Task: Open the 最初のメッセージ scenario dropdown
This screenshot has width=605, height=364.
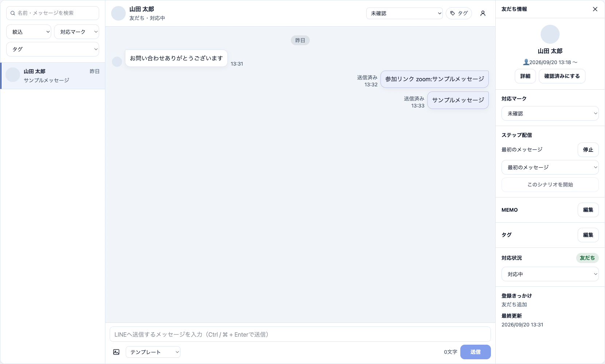Action: point(550,167)
